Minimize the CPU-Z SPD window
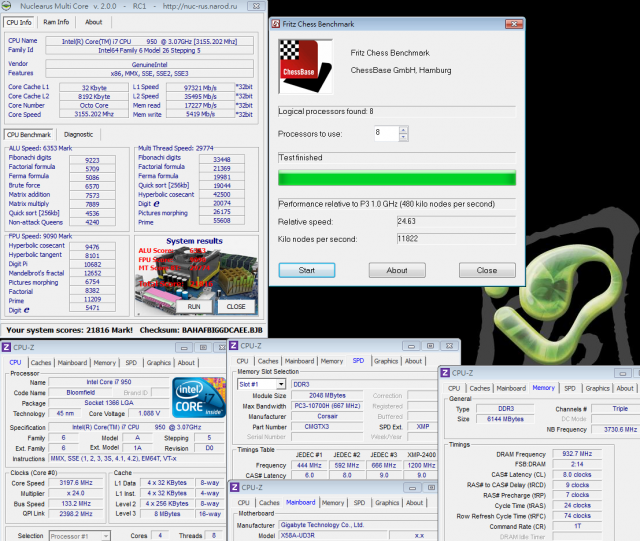The image size is (640, 541). [411, 346]
